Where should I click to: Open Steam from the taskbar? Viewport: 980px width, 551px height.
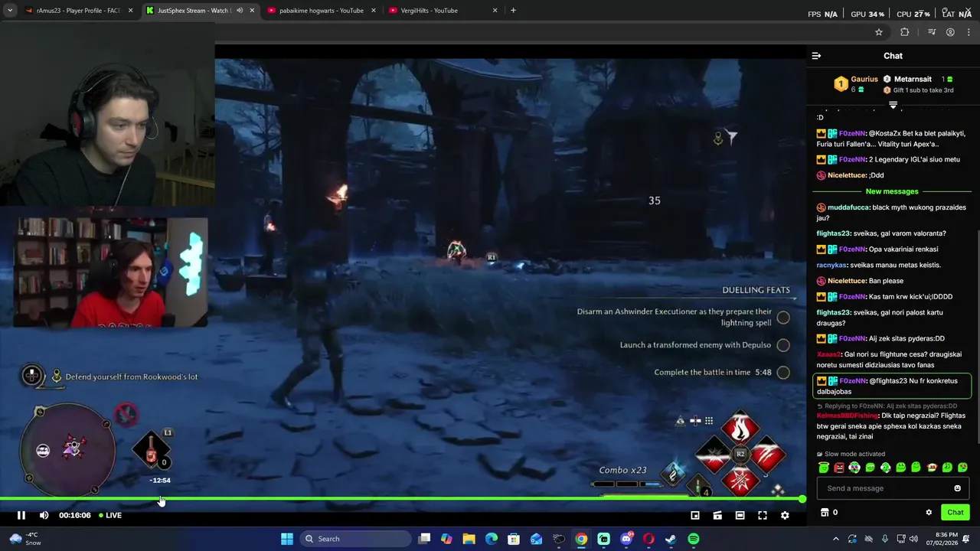coord(671,539)
